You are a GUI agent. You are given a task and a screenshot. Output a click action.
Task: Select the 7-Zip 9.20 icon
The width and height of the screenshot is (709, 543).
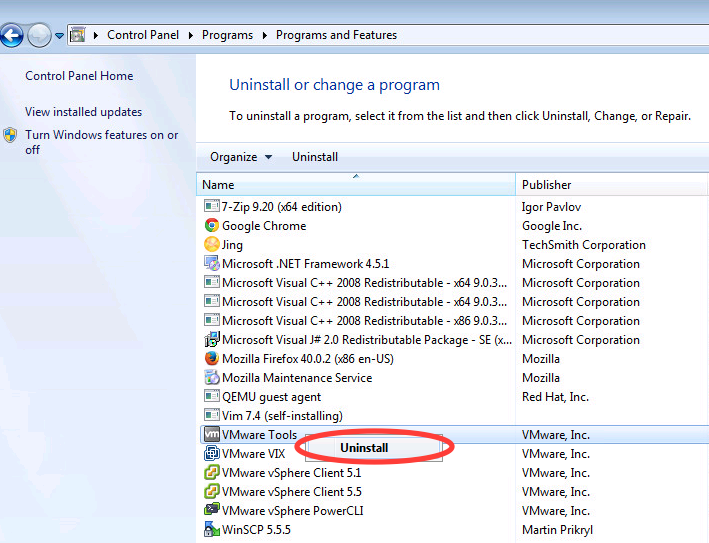211,207
